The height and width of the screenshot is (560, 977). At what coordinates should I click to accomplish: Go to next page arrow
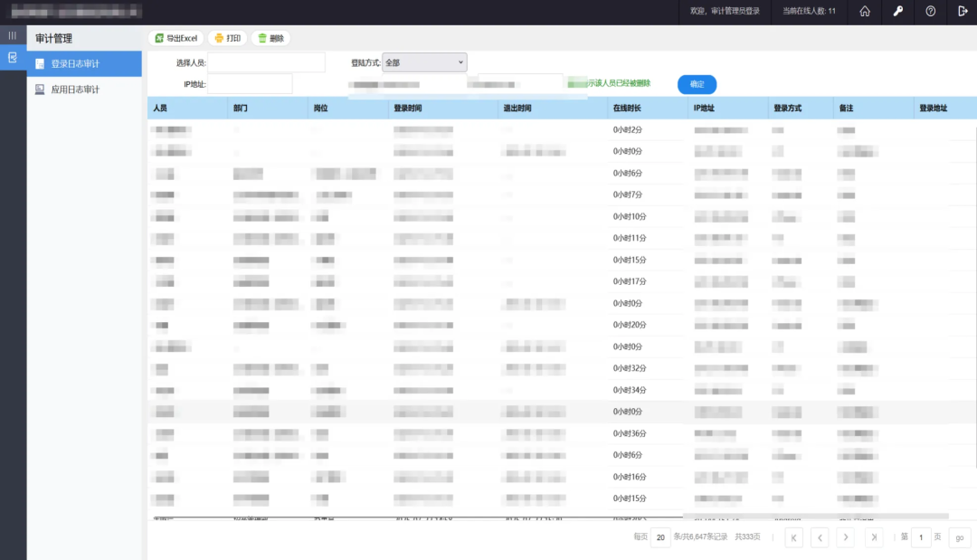[847, 537]
